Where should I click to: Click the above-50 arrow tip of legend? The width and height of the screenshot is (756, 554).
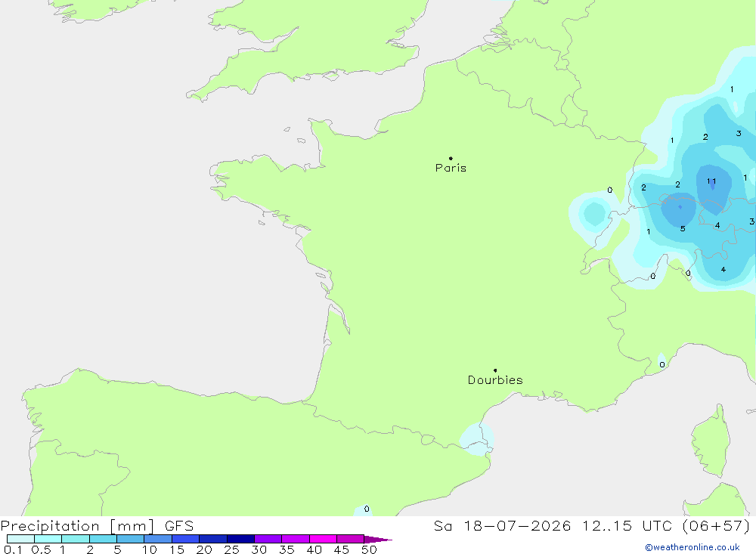click(x=378, y=540)
